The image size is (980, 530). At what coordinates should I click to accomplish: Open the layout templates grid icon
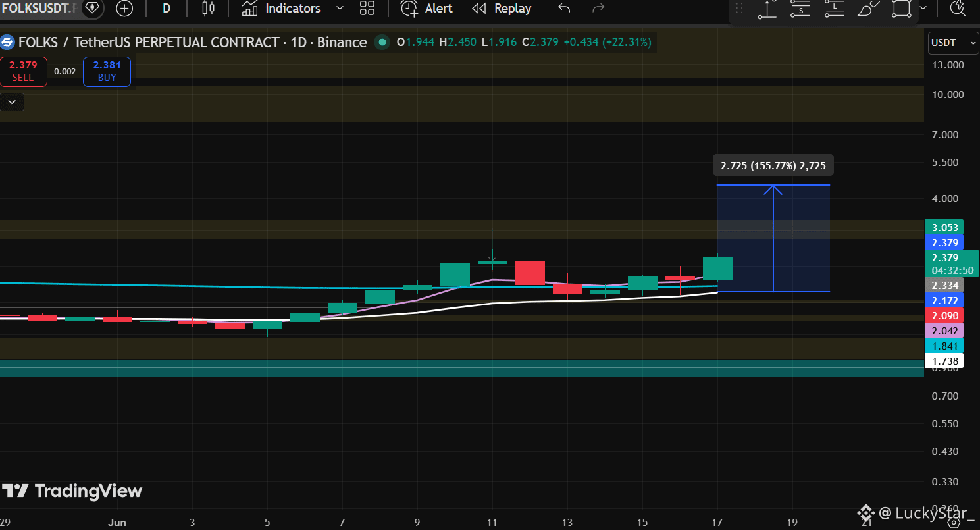point(367,9)
